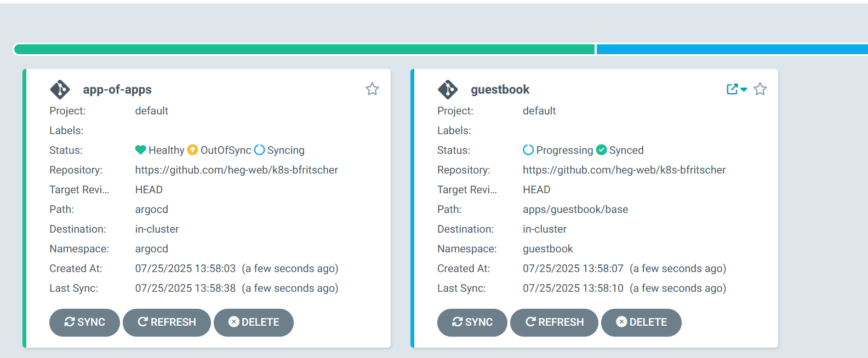The width and height of the screenshot is (868, 358).
Task: Click the blue segment of status bar
Action: click(732, 49)
